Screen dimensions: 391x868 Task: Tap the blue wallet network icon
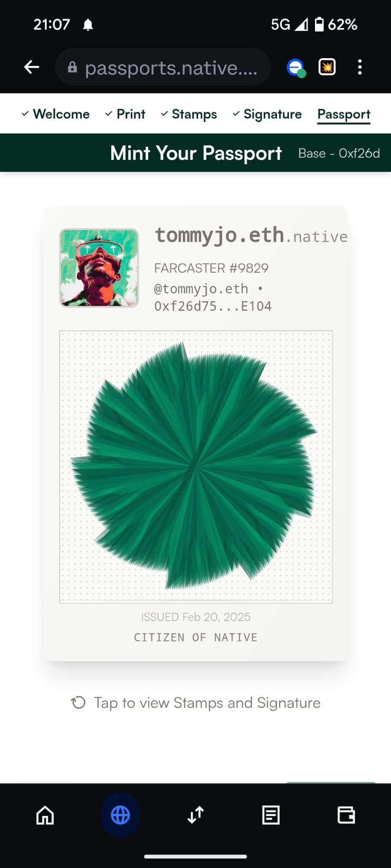point(296,67)
